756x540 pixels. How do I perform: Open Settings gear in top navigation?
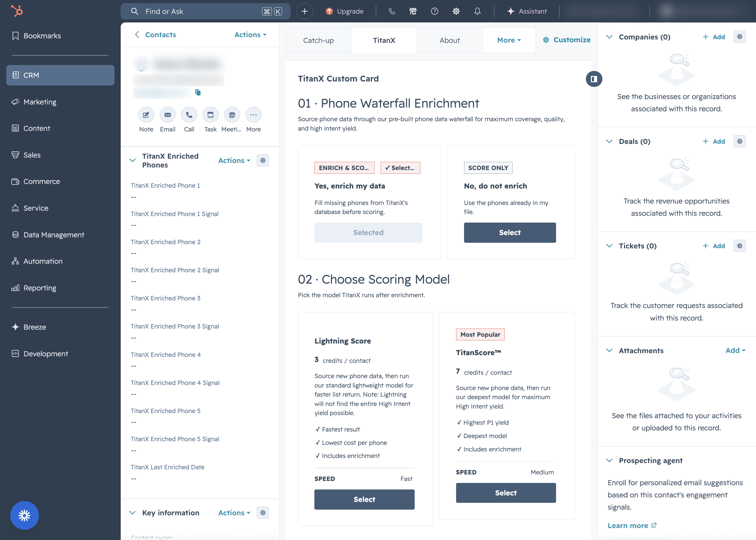[x=456, y=11]
